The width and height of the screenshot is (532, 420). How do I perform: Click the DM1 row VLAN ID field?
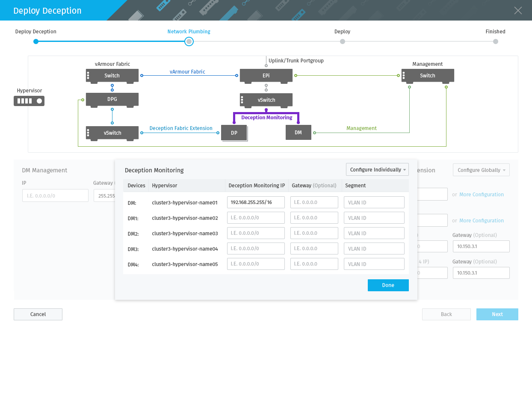pos(374,218)
